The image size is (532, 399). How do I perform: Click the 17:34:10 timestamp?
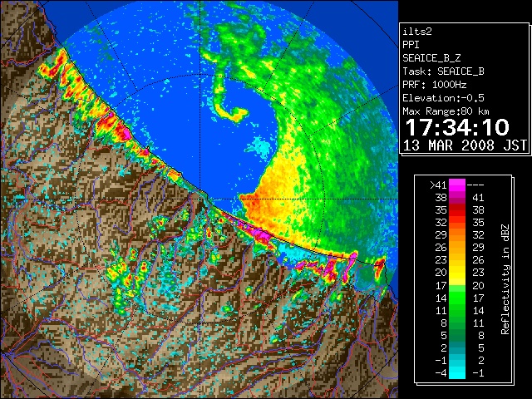coord(457,127)
